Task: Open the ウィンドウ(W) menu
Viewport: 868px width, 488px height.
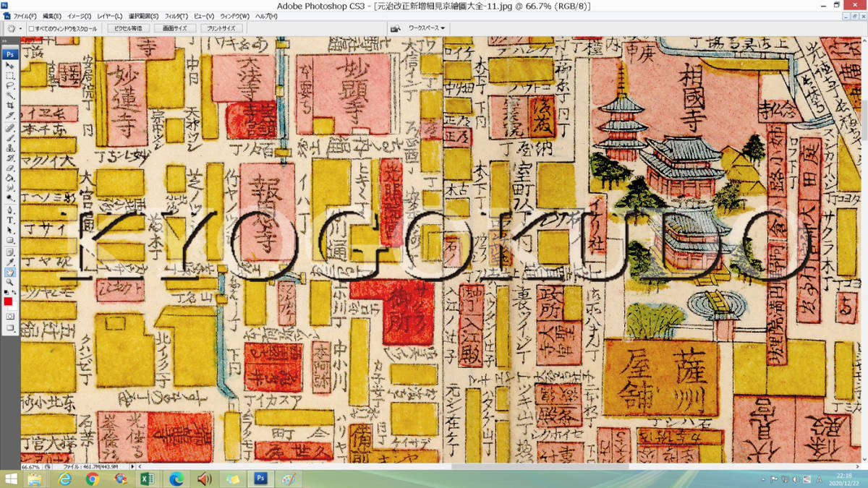Action: tap(234, 16)
